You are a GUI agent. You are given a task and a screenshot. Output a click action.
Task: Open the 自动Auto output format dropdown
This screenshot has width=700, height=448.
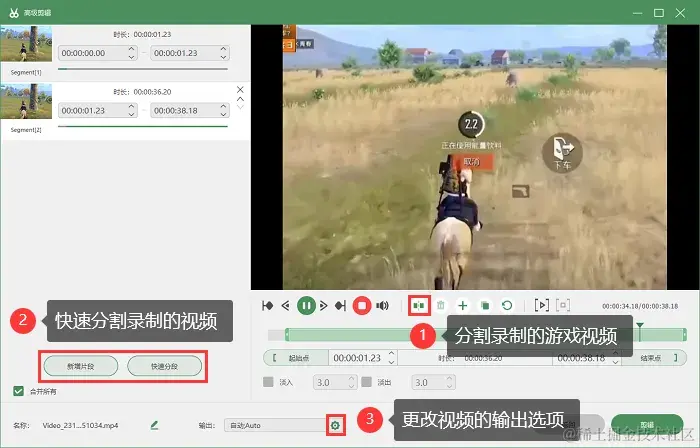pyautogui.click(x=276, y=425)
